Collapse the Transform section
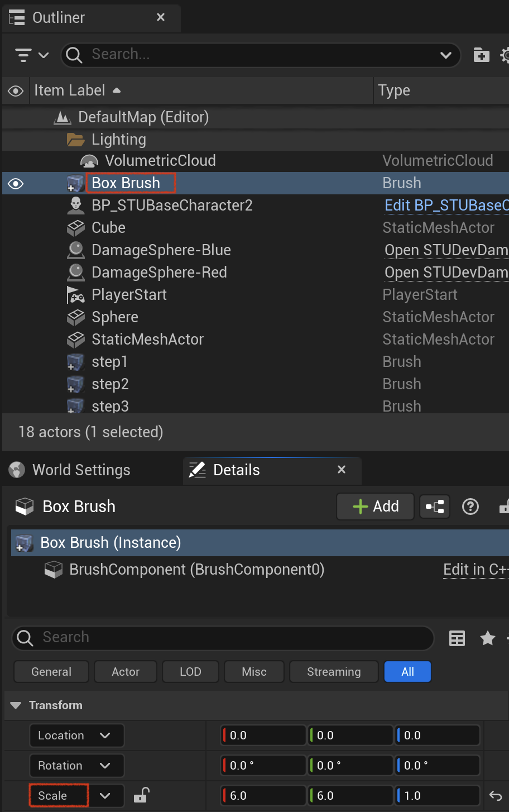The height and width of the screenshot is (812, 509). [x=16, y=705]
